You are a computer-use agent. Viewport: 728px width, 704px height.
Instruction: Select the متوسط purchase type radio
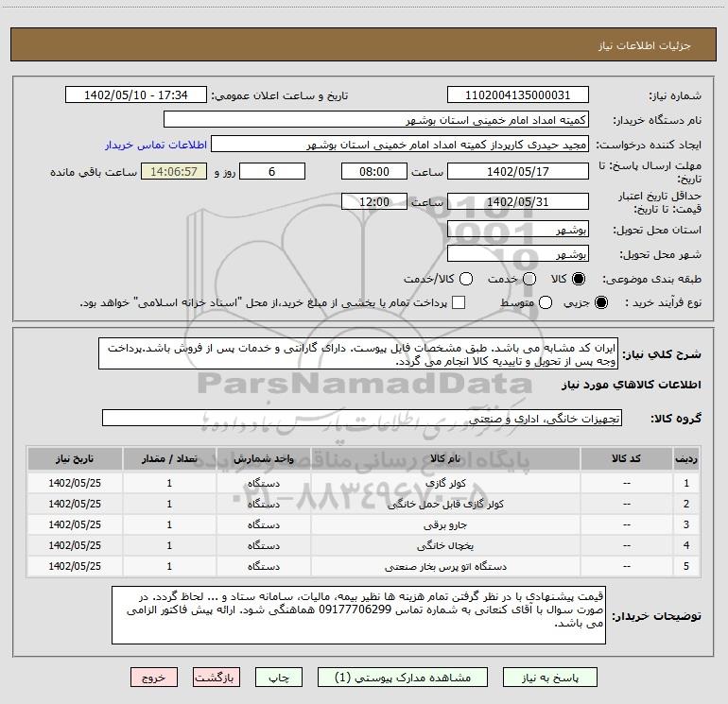(546, 302)
